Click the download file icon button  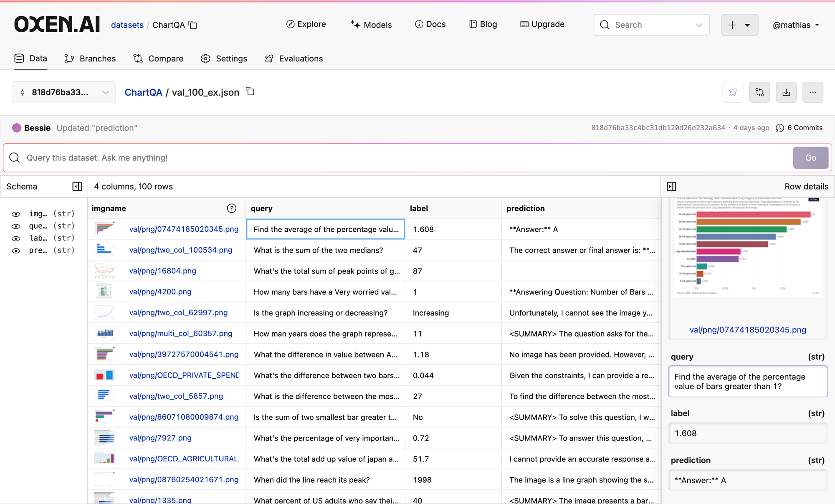pyautogui.click(x=786, y=92)
